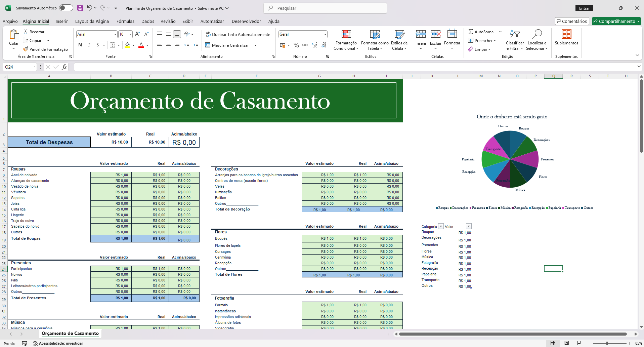
Task: Click the Recortar scissors icon
Action: coord(26,32)
